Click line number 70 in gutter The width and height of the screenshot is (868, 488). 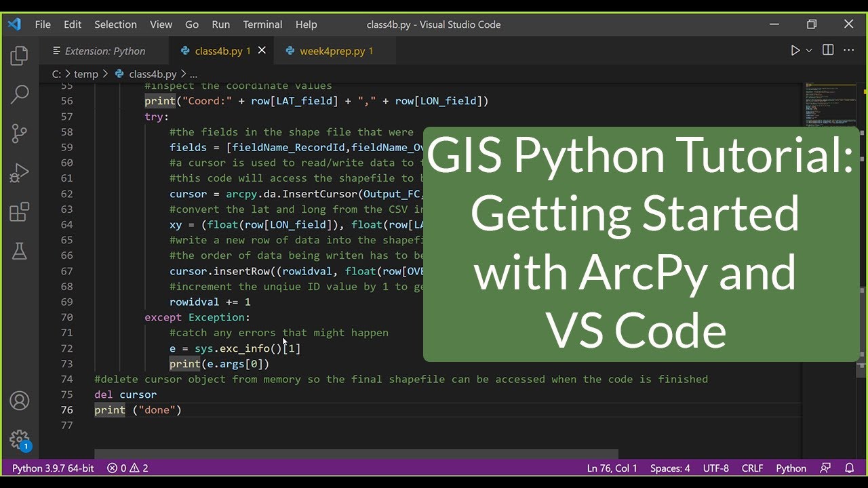pos(66,317)
